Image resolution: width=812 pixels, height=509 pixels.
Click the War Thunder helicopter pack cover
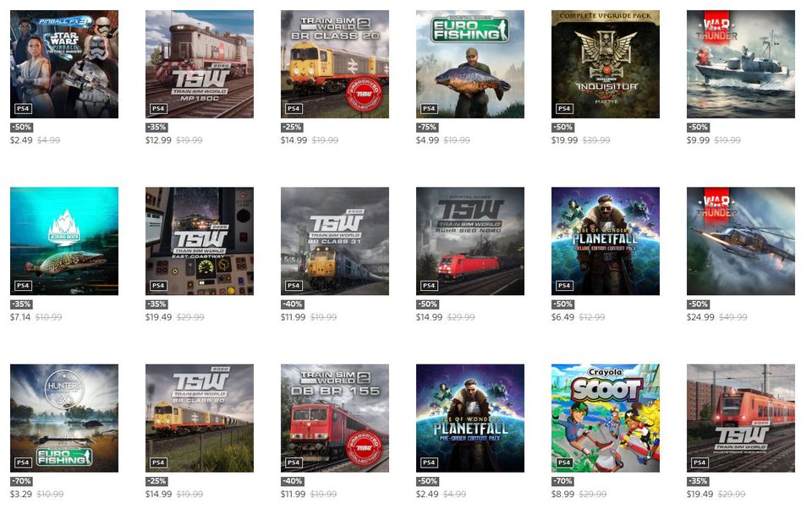[x=741, y=241]
